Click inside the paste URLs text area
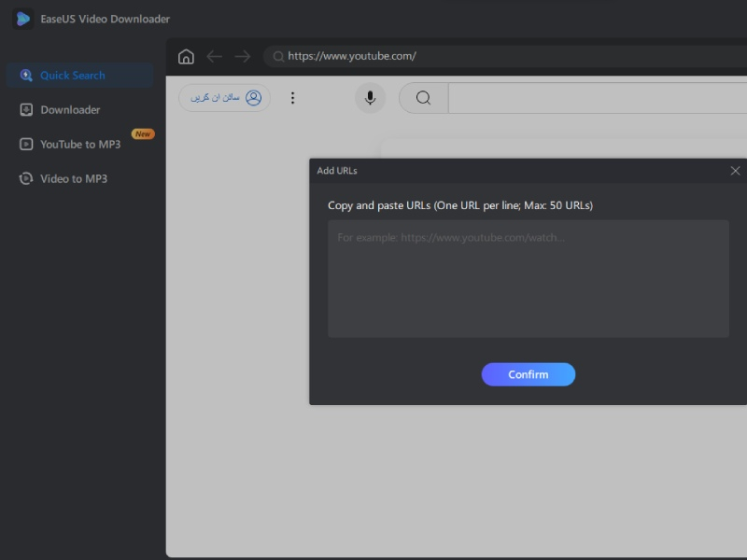Viewport: 747px width, 560px height. [x=528, y=278]
